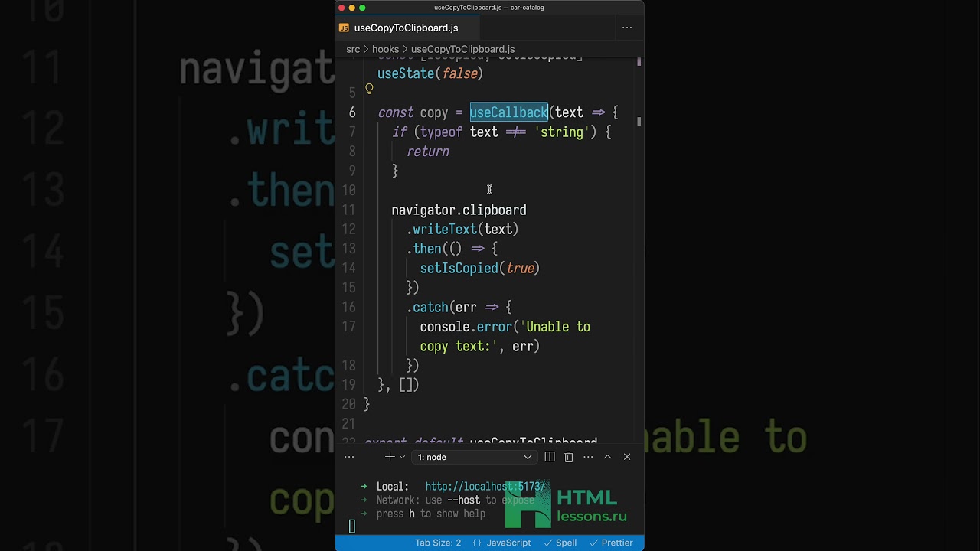Click the lightbulb code action icon

pyautogui.click(x=369, y=90)
